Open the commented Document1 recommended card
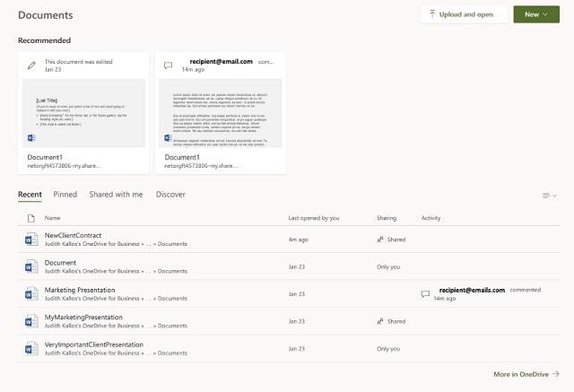 221,113
